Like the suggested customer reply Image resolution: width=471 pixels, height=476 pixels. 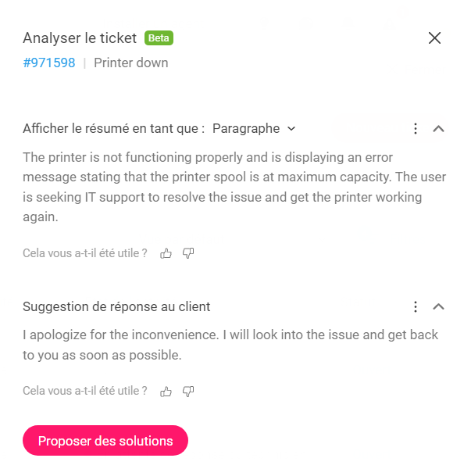[x=166, y=392]
